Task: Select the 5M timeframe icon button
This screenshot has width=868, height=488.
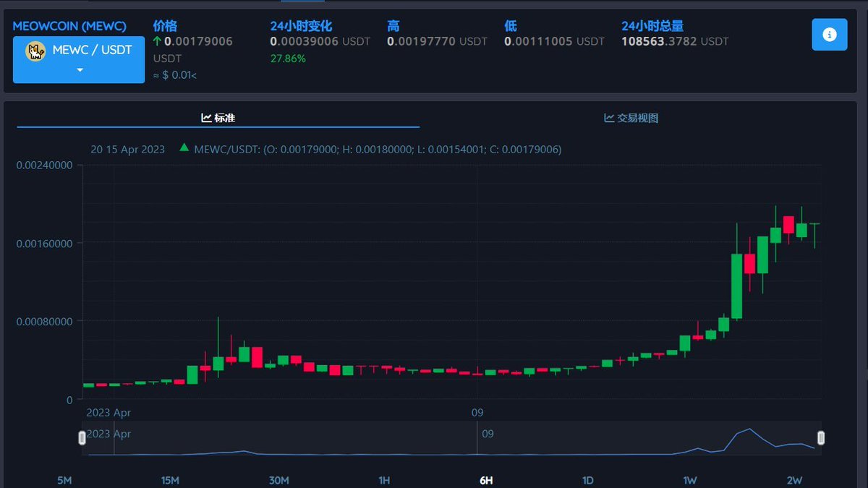Action: [x=65, y=479]
